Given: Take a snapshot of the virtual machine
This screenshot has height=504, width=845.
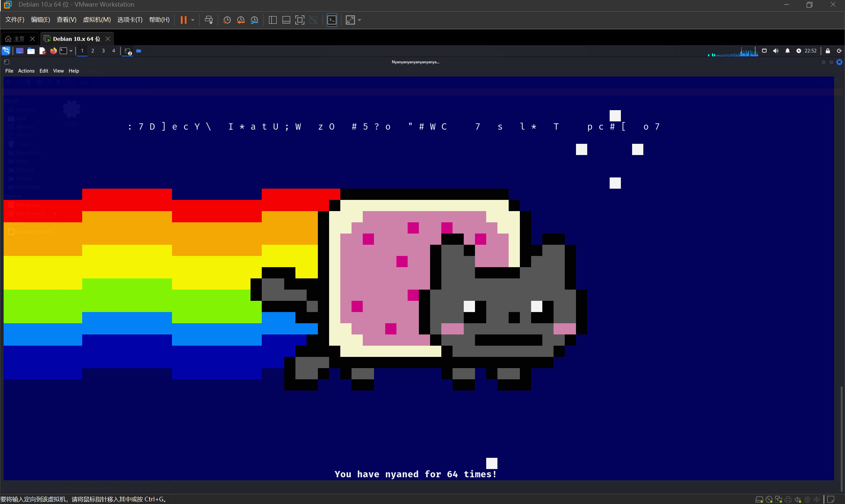Looking at the screenshot, I should pos(227,20).
